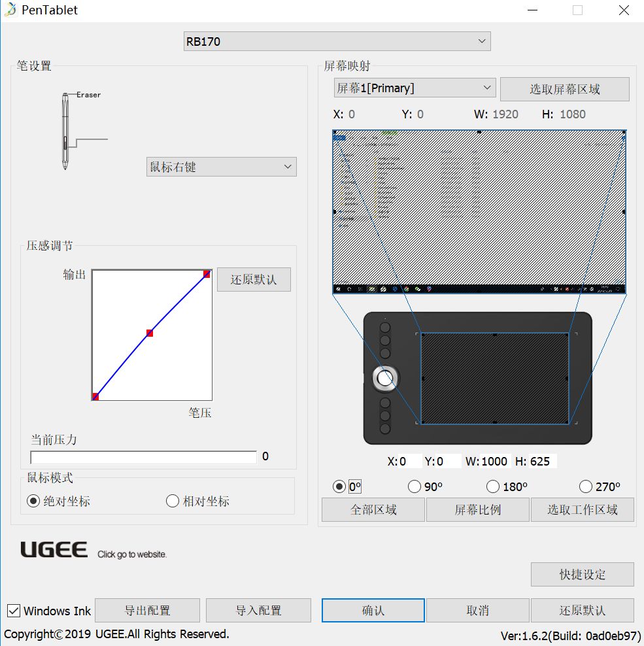Disable the Windows Ink checkbox
644x646 pixels.
tap(14, 611)
